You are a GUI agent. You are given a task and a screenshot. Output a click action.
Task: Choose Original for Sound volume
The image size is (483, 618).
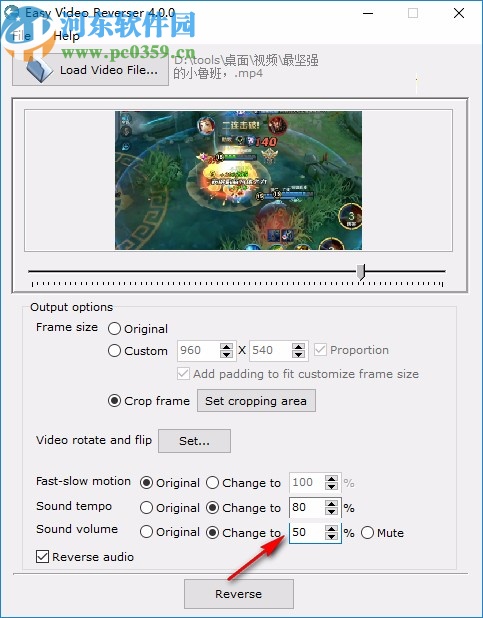click(170, 532)
